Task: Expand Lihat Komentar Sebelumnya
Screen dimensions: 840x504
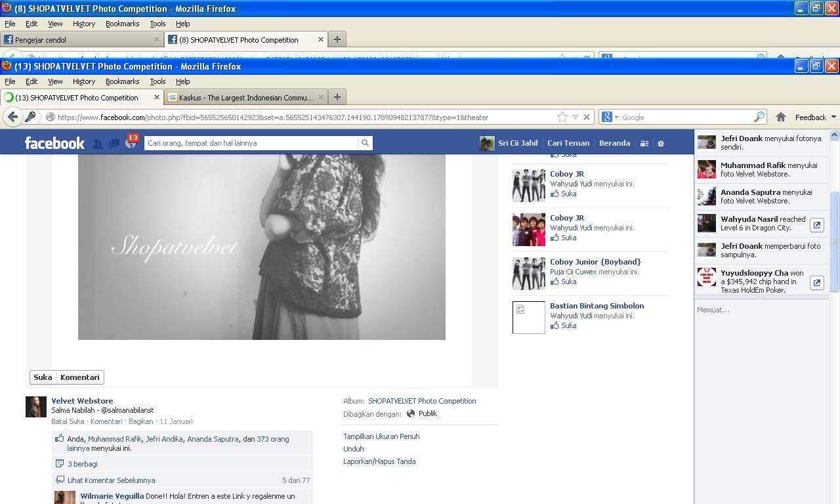Action: tap(111, 480)
